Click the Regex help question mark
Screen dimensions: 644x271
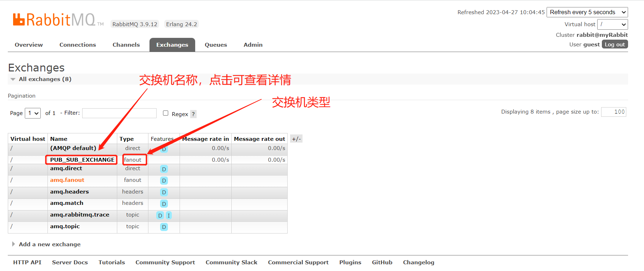click(x=193, y=114)
